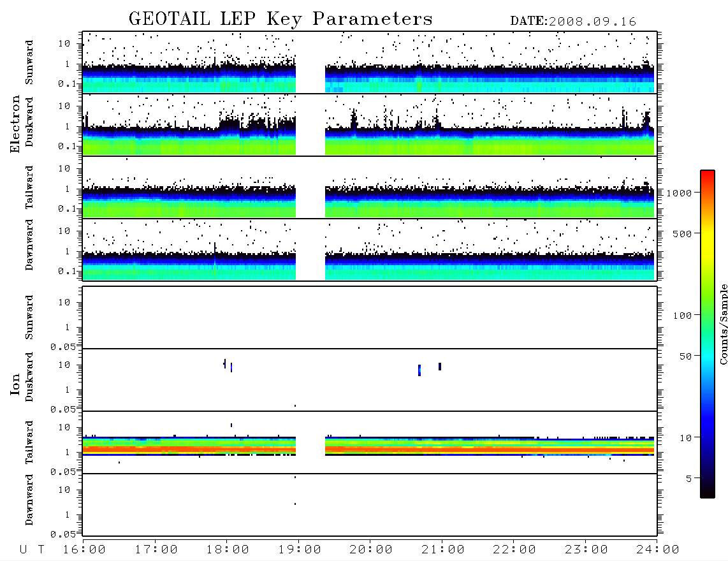Select the Electron 'Duskward' axis label
The height and width of the screenshot is (561, 728).
coord(29,122)
